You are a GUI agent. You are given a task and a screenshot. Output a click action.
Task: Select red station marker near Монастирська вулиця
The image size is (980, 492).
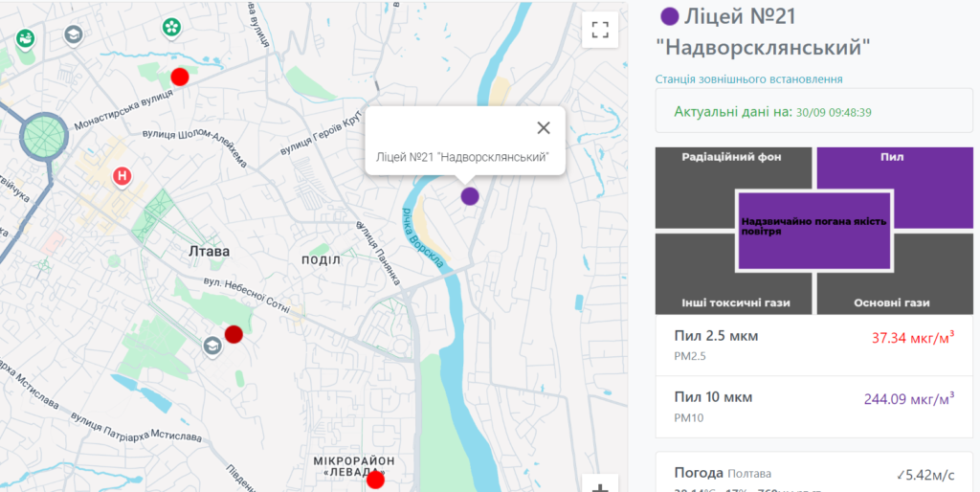tap(179, 77)
